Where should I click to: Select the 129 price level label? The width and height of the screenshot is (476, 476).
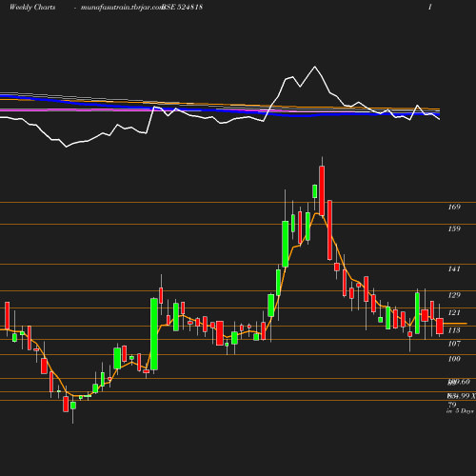pyautogui.click(x=454, y=295)
